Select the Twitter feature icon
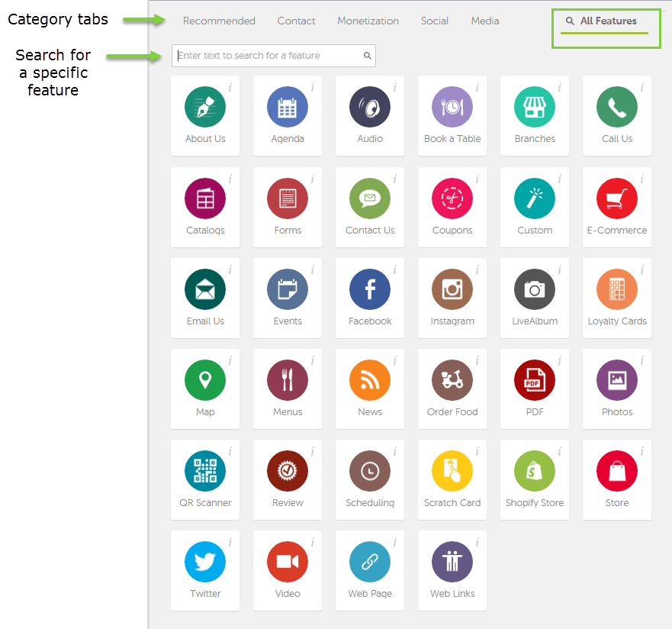This screenshot has width=672, height=629. [205, 562]
